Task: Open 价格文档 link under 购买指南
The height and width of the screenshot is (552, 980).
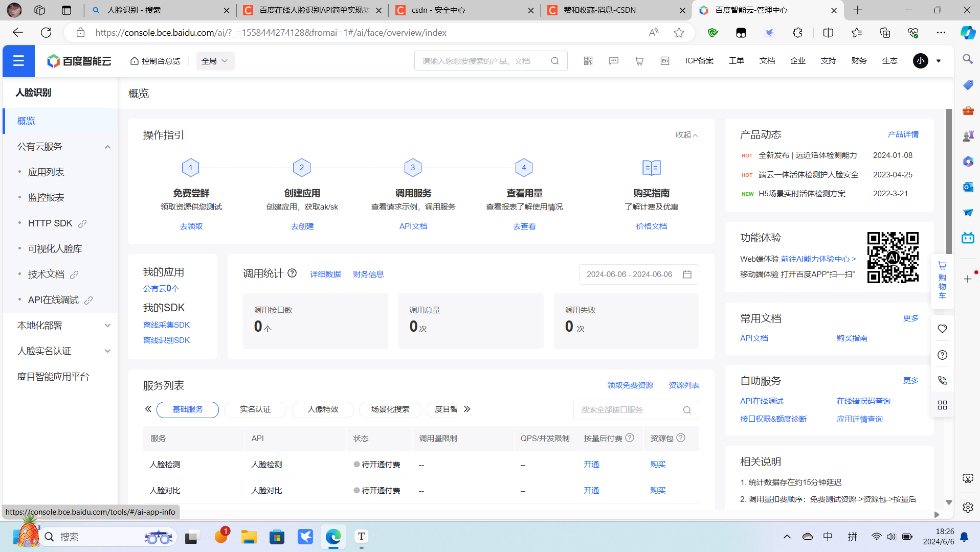Action: (652, 226)
